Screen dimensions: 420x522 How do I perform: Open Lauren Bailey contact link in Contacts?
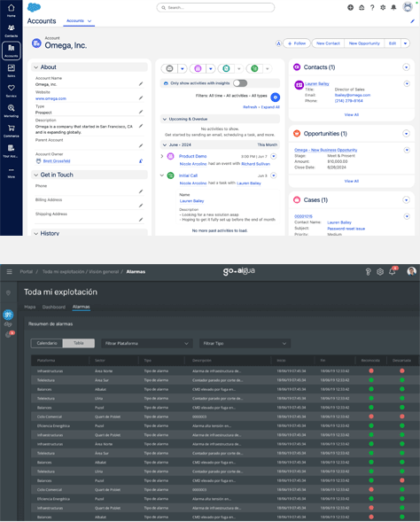click(x=317, y=83)
